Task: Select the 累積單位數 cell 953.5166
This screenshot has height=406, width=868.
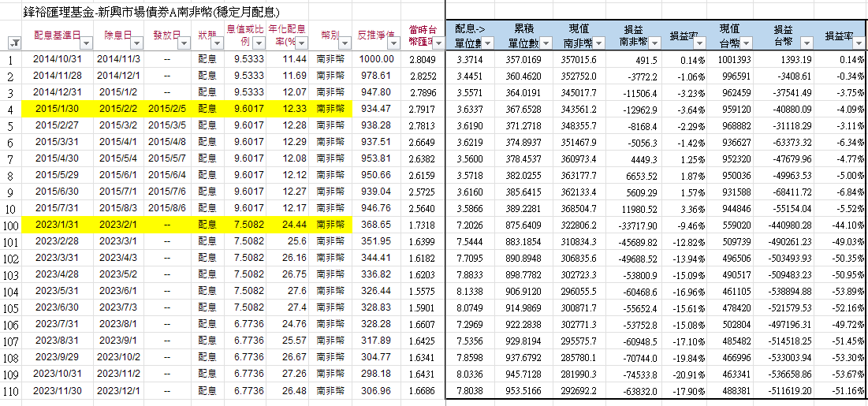Action: 523,390
